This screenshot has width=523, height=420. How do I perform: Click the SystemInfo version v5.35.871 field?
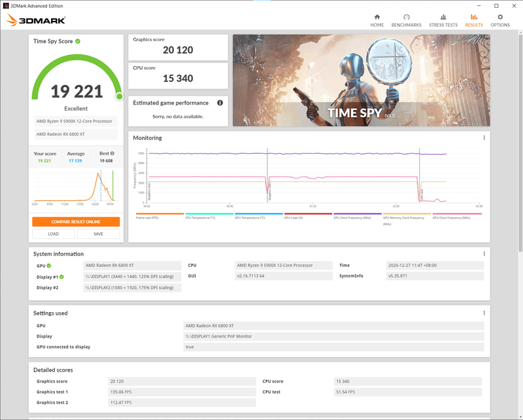(x=435, y=276)
